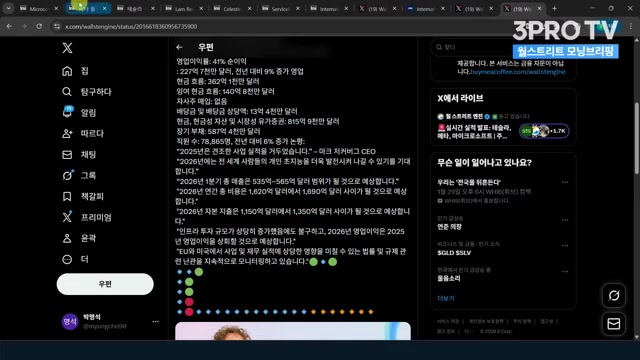The height and width of the screenshot is (360, 640).
Task: Open Notifications (알림) bell icon
Action: (x=67, y=112)
